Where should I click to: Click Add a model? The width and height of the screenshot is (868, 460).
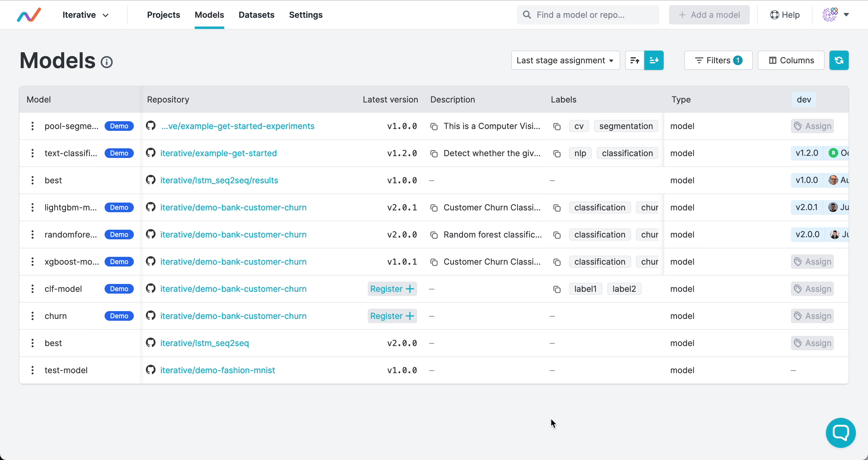click(x=709, y=14)
